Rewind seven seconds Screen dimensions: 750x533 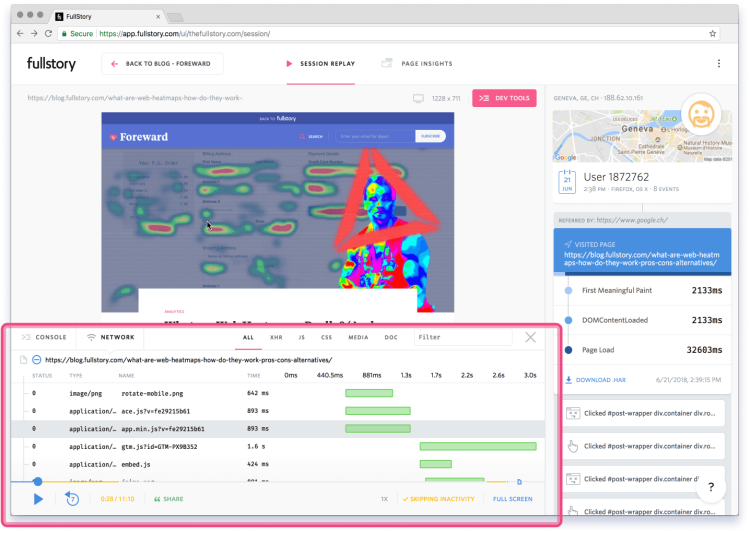point(72,499)
